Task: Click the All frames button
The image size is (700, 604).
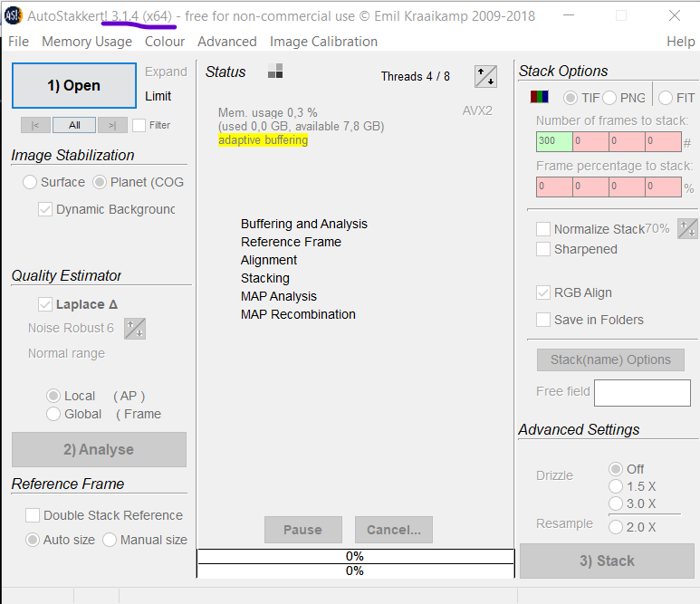Action: point(74,125)
